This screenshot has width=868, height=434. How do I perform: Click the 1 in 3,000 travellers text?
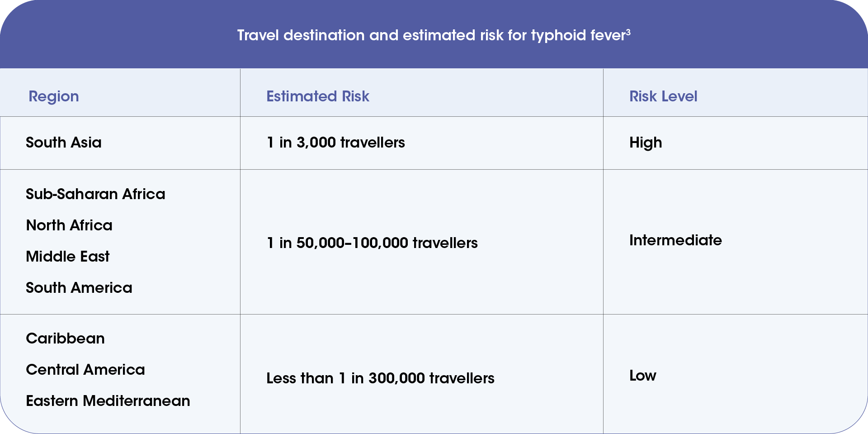pos(336,143)
